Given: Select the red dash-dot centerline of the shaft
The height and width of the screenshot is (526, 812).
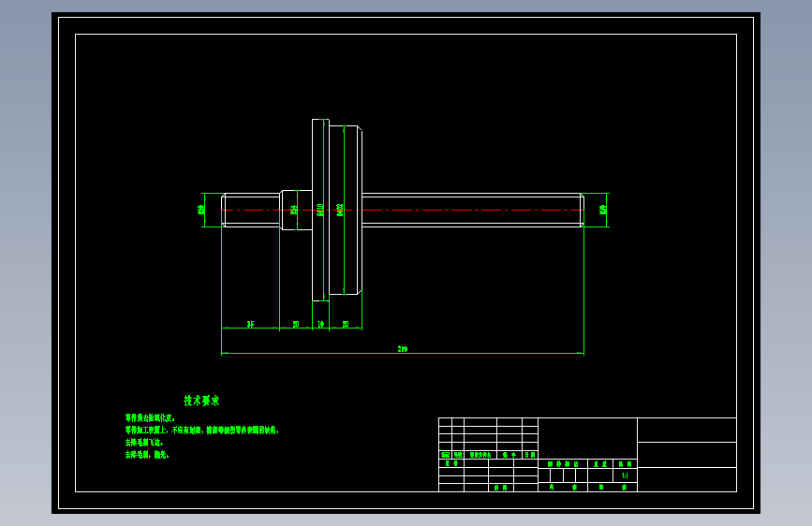Looking at the screenshot, I should pyautogui.click(x=403, y=211).
